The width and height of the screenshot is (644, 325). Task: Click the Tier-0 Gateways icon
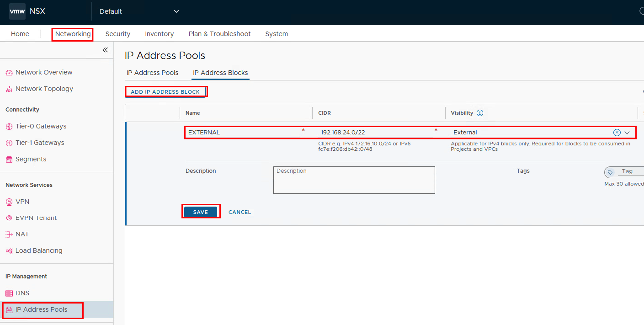click(9, 127)
